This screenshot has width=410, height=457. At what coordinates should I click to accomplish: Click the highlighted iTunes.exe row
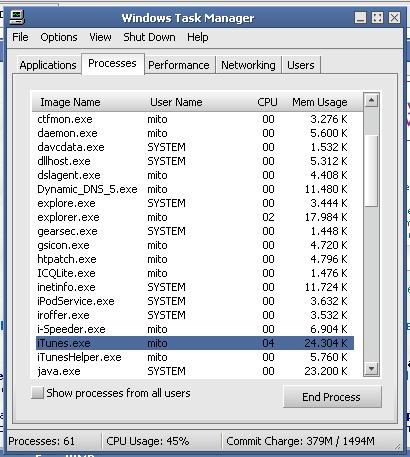click(x=195, y=343)
